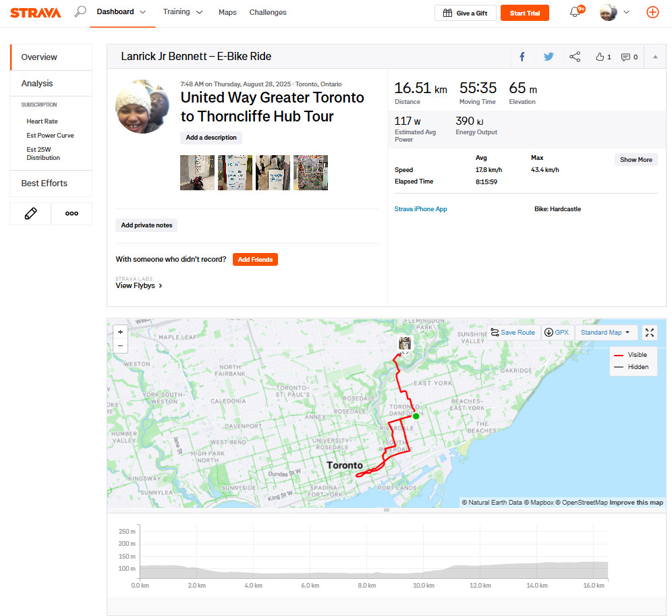
Task: Give kudos with thumbs-up icon
Action: pos(600,57)
